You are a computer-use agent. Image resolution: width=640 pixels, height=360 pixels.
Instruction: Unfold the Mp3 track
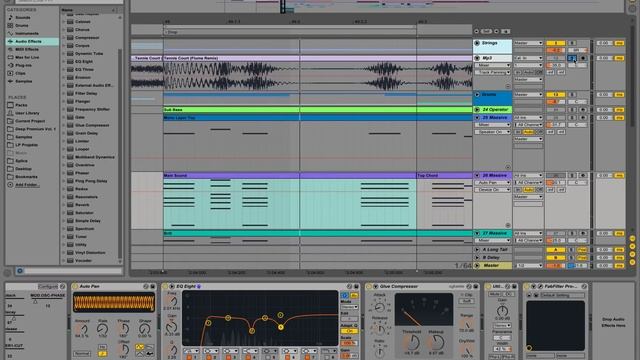[x=477, y=58]
